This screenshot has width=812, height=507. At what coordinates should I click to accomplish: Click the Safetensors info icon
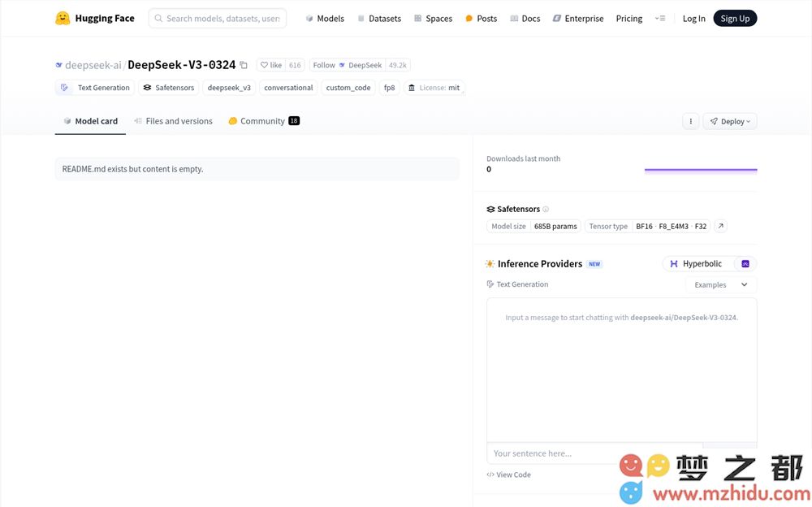point(546,210)
